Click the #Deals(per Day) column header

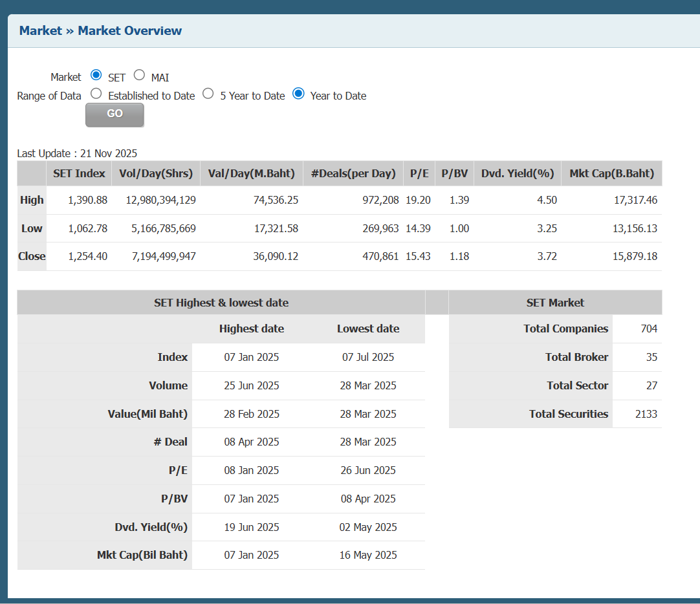pos(353,173)
